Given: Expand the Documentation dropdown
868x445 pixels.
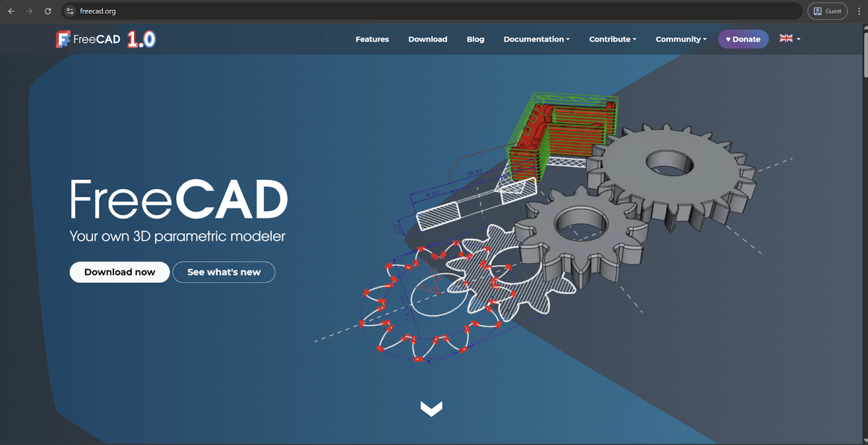Looking at the screenshot, I should click(x=537, y=39).
